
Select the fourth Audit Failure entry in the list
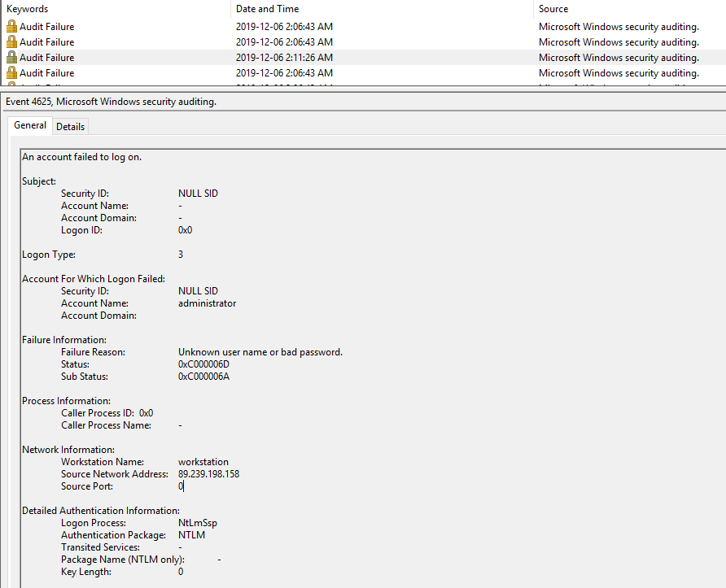[x=122, y=72]
